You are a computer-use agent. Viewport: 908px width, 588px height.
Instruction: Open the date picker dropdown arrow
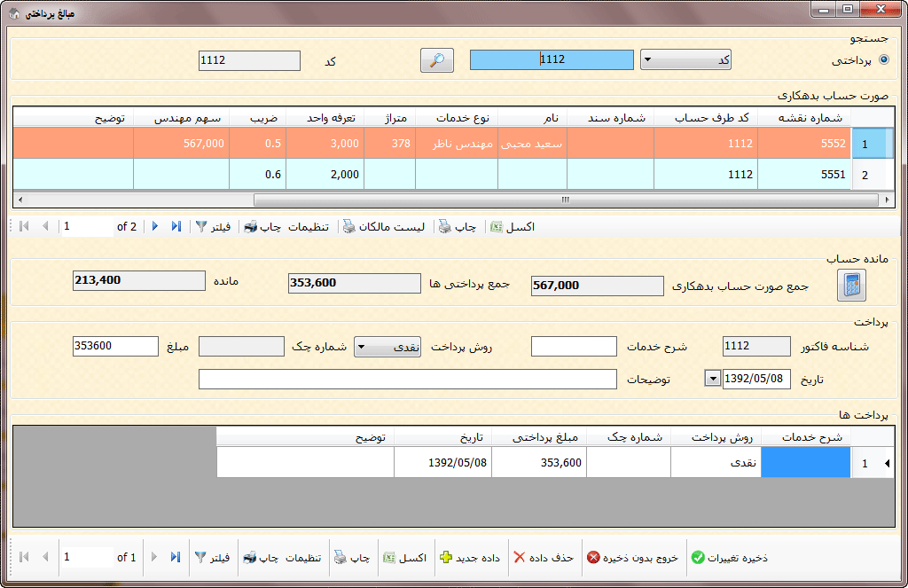coord(712,379)
